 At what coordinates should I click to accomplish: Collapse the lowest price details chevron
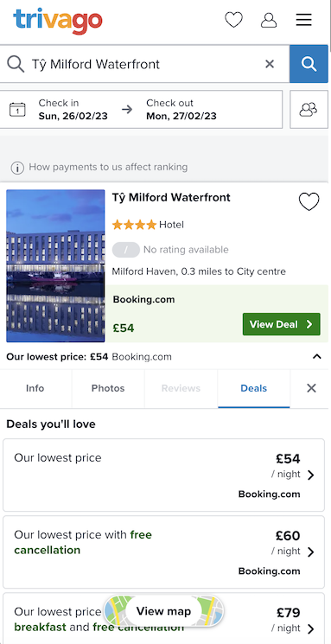pyautogui.click(x=316, y=356)
